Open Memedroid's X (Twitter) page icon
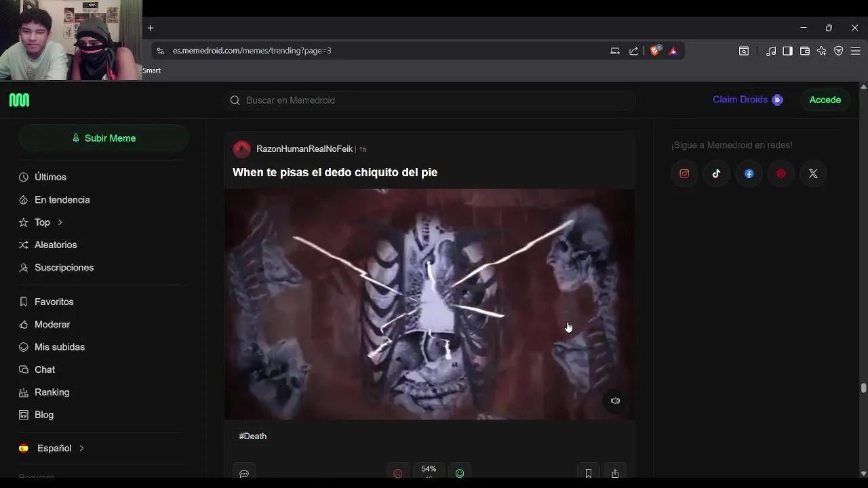868x488 pixels. [x=813, y=174]
